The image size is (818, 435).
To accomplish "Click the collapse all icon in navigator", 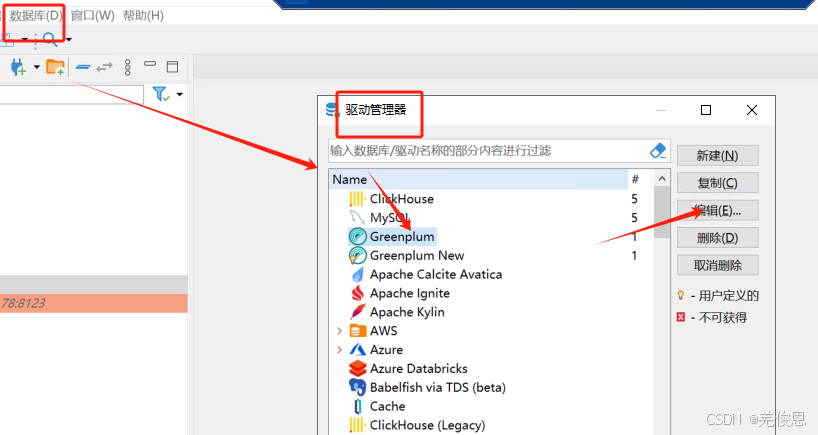I will click(83, 67).
